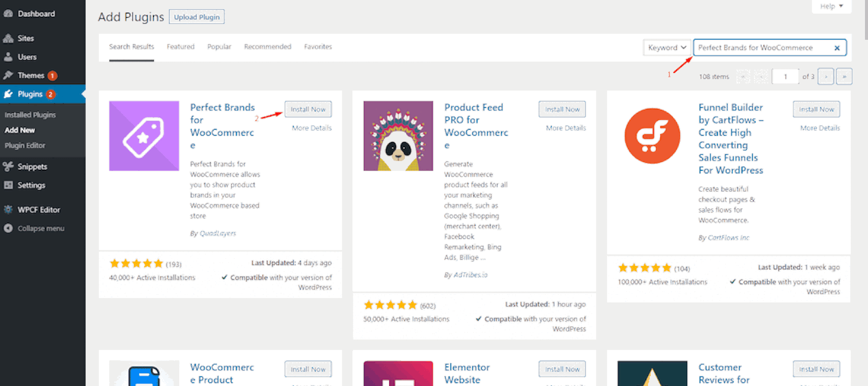Viewport: 868px width, 386px height.
Task: Open the Perfect Brands for WooCommerce title link
Action: coord(223,126)
